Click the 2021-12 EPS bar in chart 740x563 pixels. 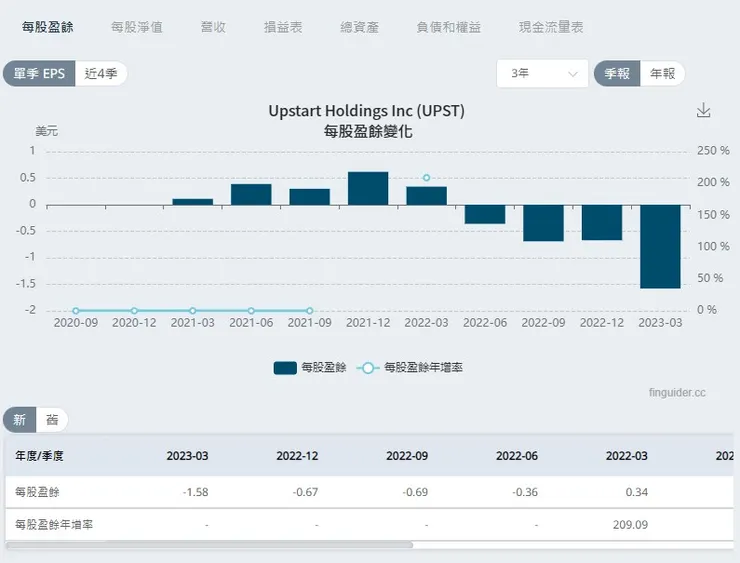(368, 188)
